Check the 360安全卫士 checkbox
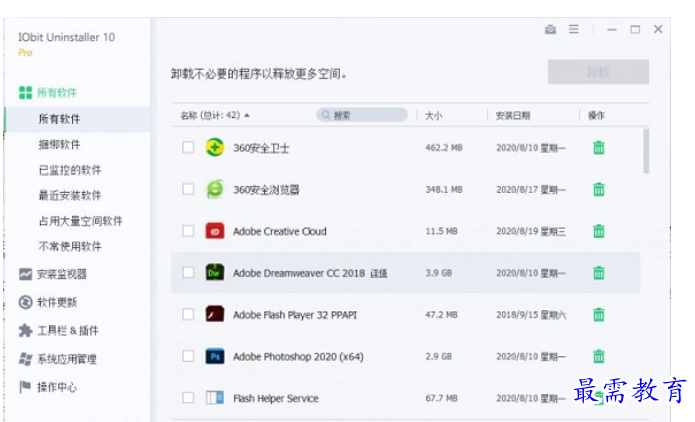Screen dimensions: 695x422 (x=188, y=147)
